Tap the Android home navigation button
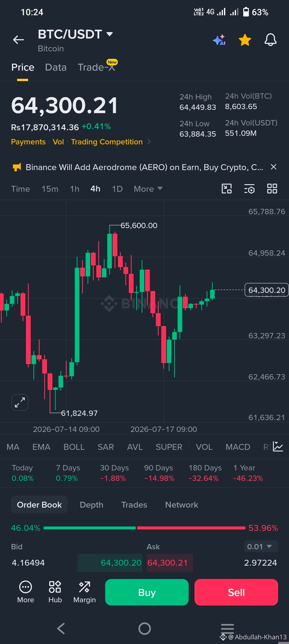289x644 pixels. 144,628
